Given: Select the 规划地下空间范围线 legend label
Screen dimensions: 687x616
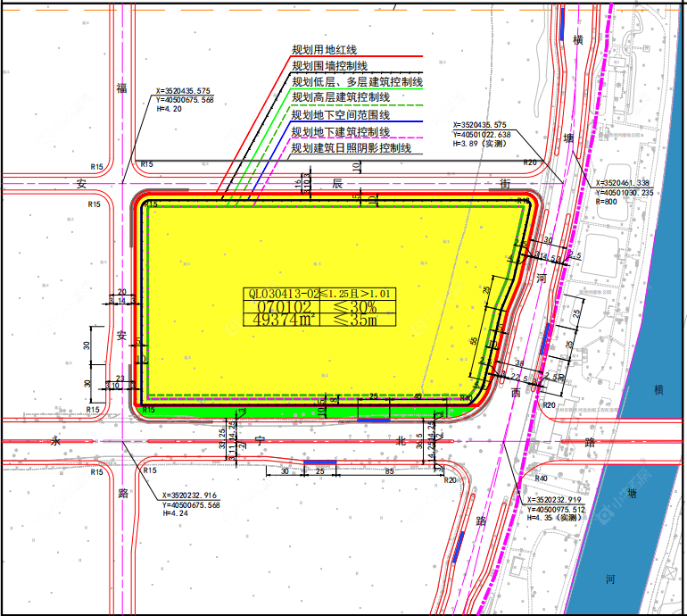Looking at the screenshot, I should (x=340, y=115).
